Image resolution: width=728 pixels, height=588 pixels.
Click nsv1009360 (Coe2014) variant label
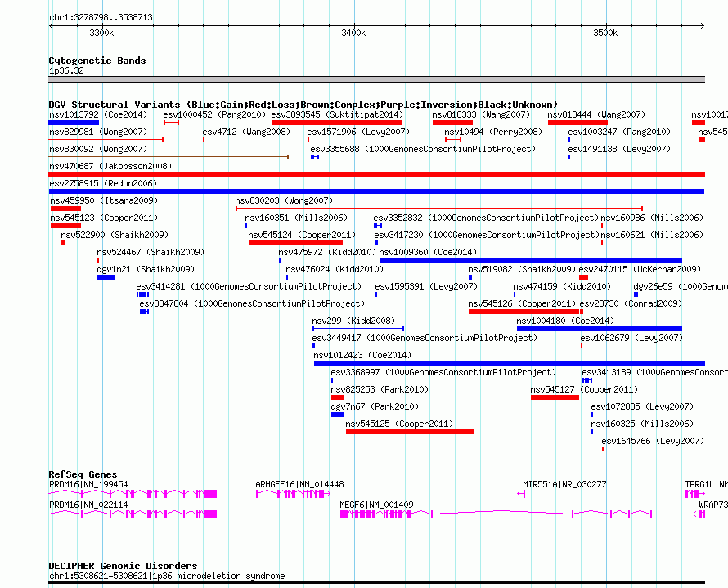428,252
